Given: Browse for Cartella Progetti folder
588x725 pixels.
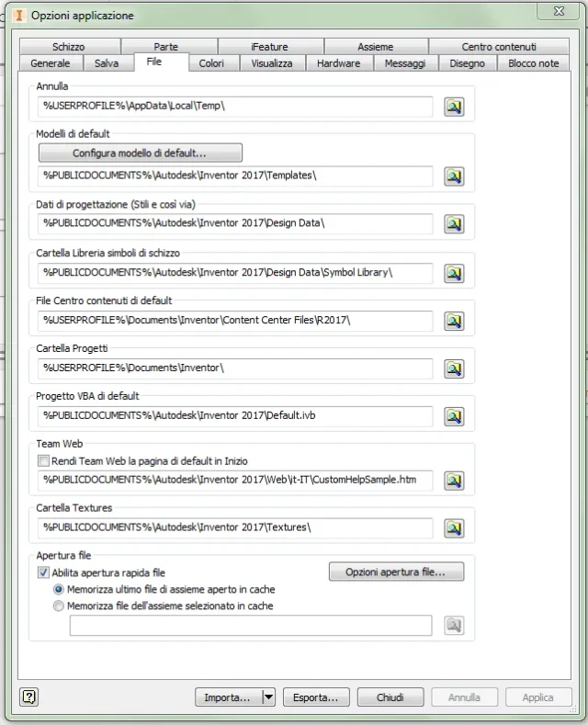Looking at the screenshot, I should click(x=454, y=368).
